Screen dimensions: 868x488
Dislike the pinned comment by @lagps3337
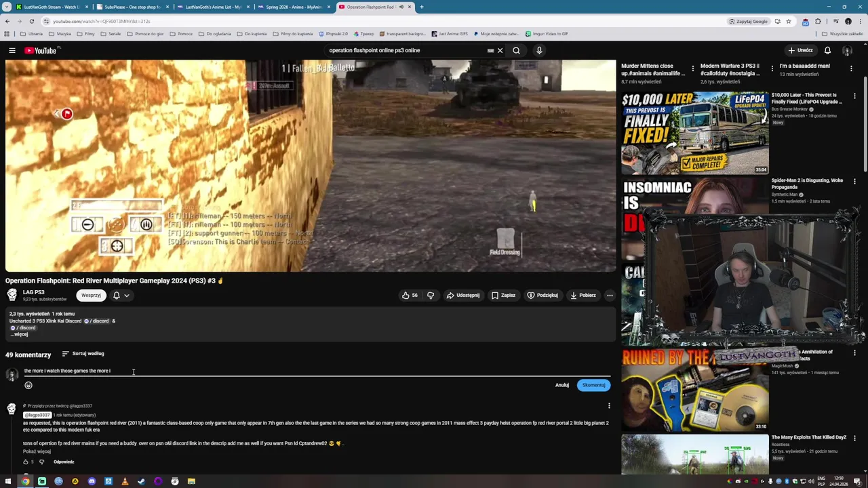pos(41,462)
